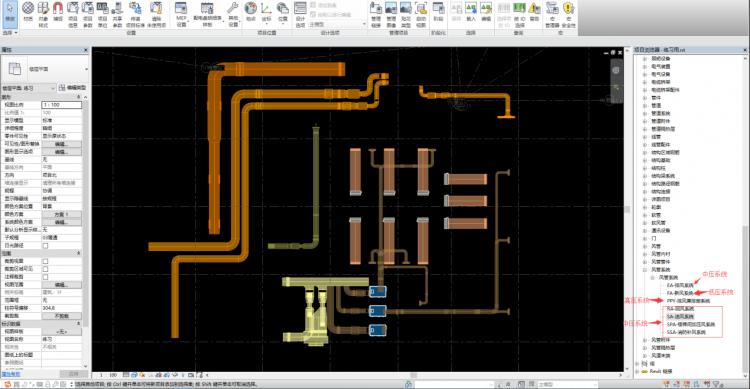Select FA-新风系统 in project browser

[680, 293]
